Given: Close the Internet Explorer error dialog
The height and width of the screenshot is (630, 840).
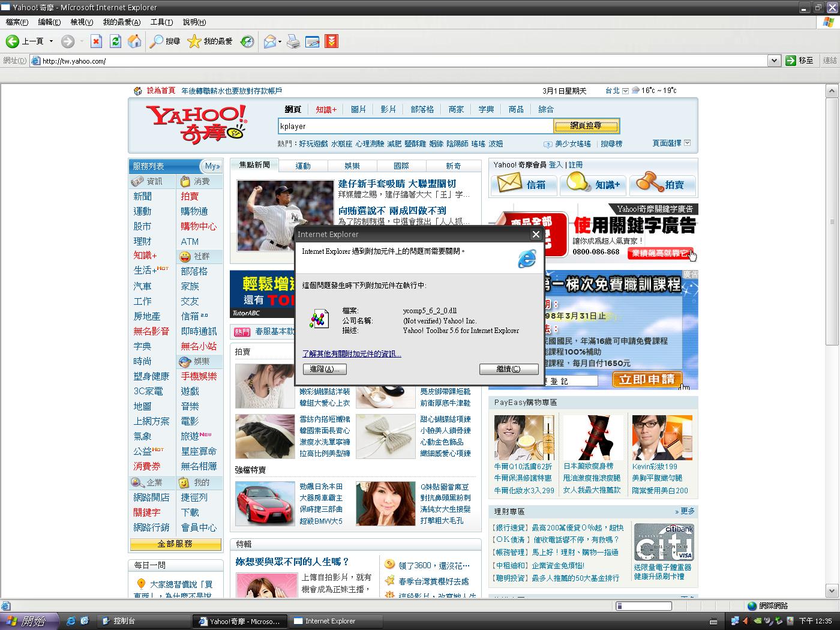Looking at the screenshot, I should point(536,235).
